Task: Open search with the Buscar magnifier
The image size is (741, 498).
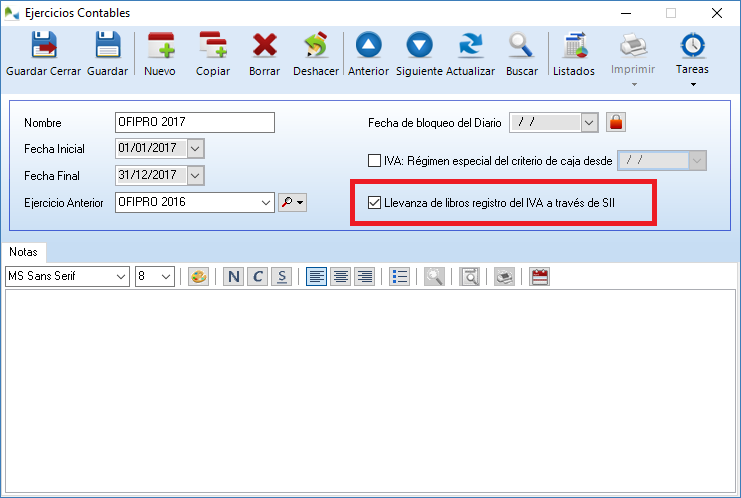Action: click(521, 45)
